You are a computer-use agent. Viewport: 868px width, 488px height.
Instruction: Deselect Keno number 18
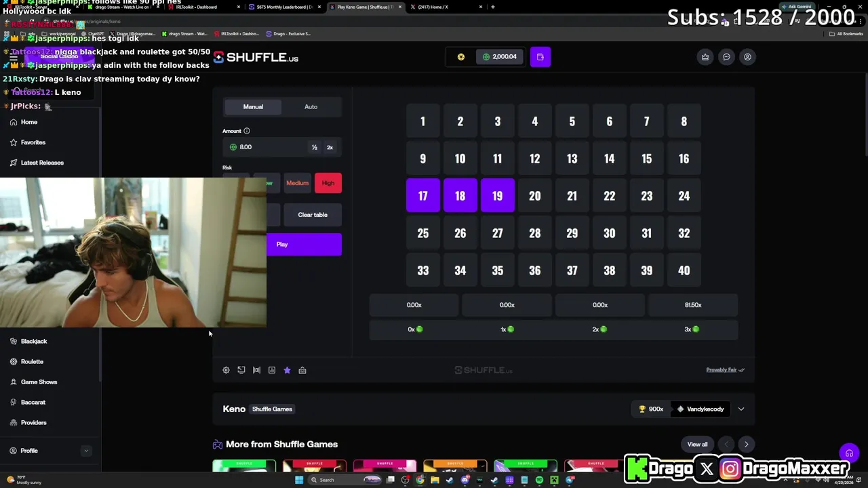(x=460, y=196)
